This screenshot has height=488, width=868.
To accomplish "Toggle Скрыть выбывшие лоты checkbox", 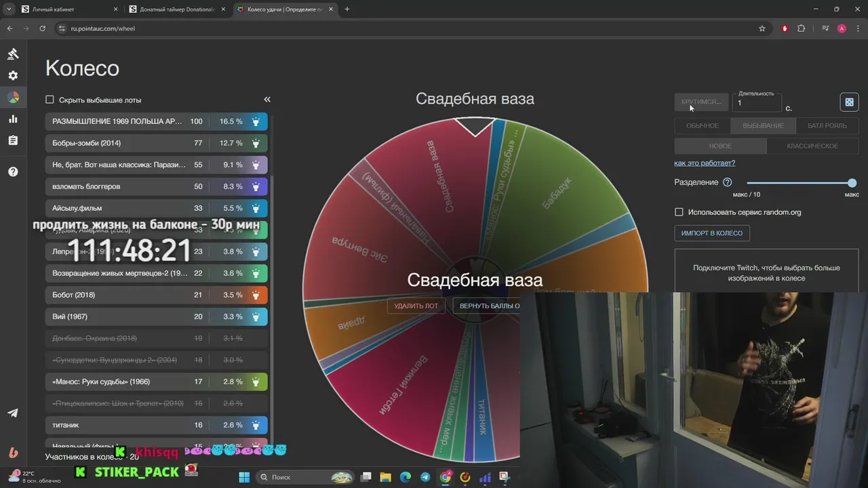I will pos(50,100).
